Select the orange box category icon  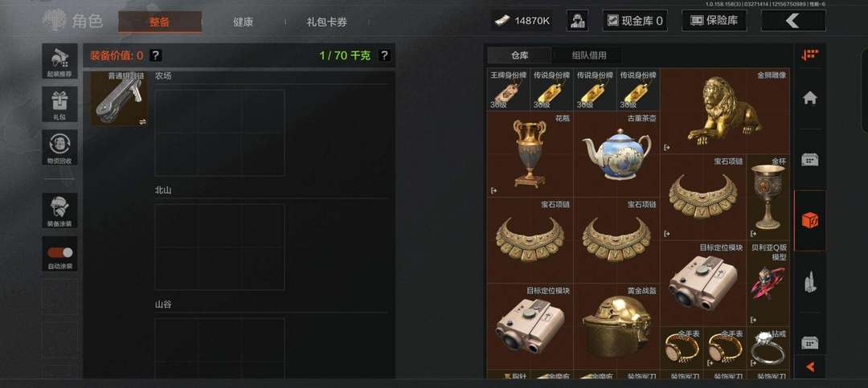pyautogui.click(x=810, y=220)
